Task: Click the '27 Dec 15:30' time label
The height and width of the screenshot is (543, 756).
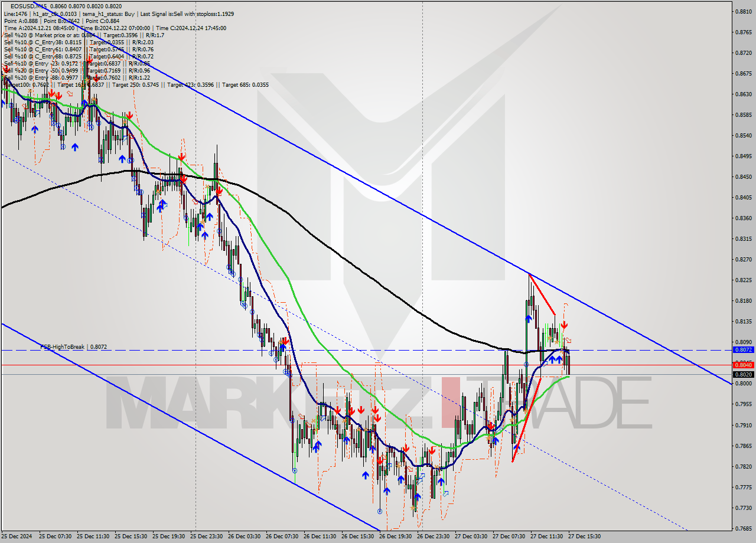Action: click(585, 537)
